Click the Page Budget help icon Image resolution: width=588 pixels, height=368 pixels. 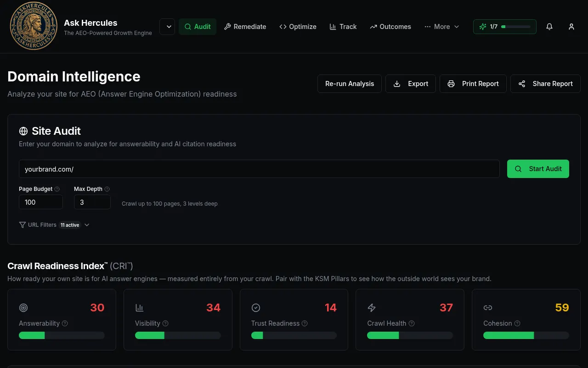57,189
